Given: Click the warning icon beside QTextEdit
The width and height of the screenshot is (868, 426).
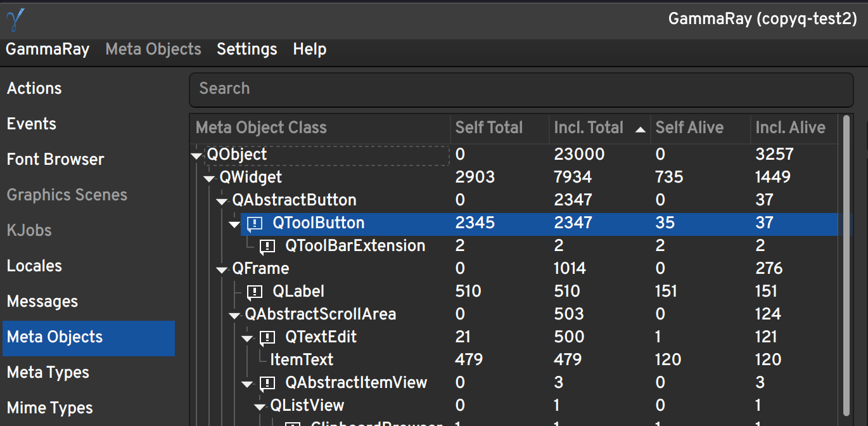Looking at the screenshot, I should pyautogui.click(x=267, y=337).
